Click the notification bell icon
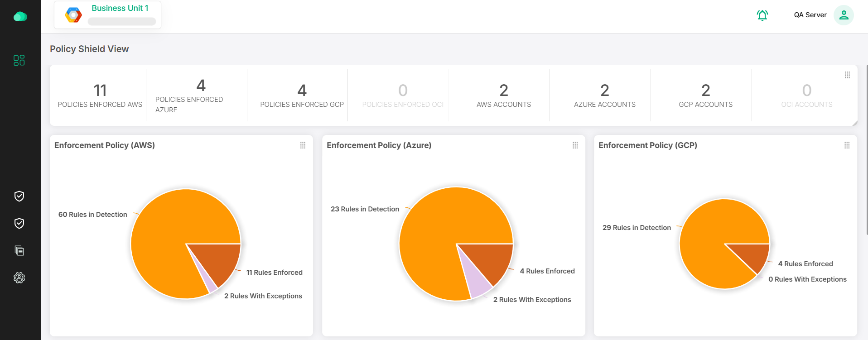The height and width of the screenshot is (340, 868). pyautogui.click(x=762, y=15)
